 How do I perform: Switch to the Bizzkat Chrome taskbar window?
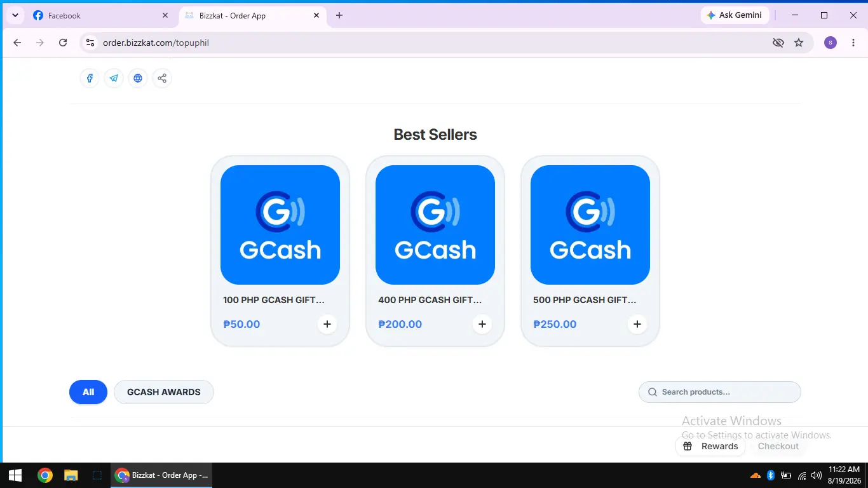click(161, 475)
